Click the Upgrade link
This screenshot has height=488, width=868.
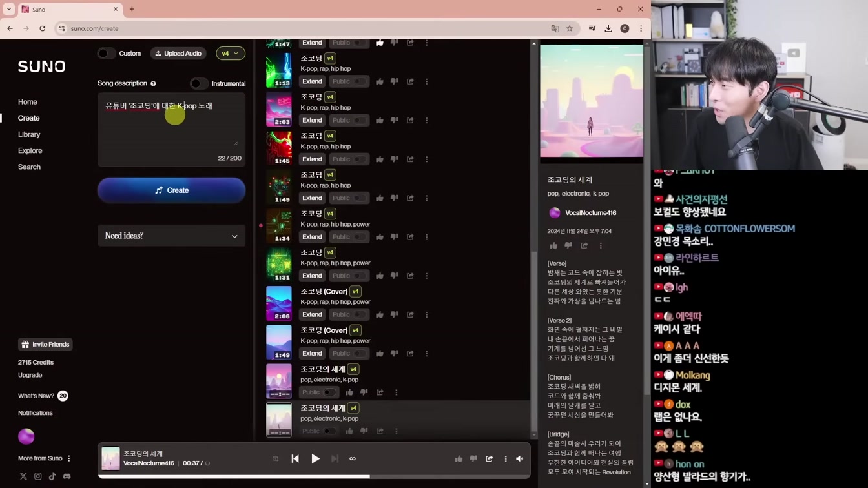(x=30, y=375)
